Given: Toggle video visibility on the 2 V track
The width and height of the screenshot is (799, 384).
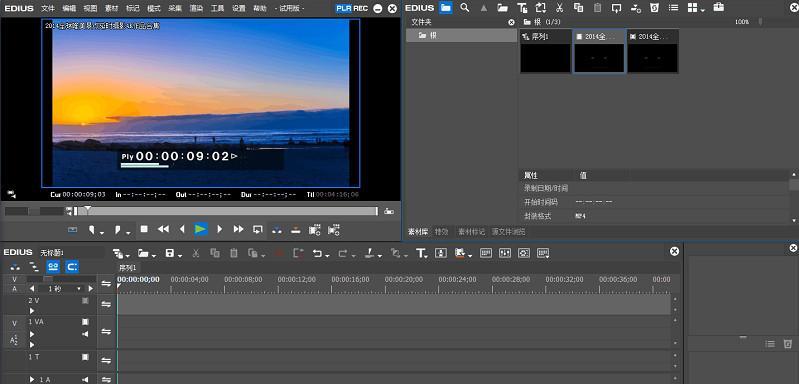Looking at the screenshot, I should [x=86, y=301].
